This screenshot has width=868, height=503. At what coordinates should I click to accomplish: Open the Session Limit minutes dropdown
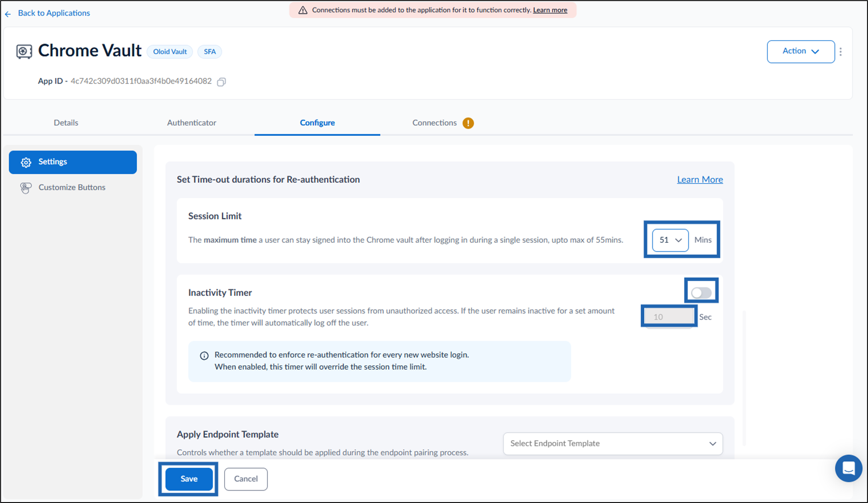(x=670, y=240)
